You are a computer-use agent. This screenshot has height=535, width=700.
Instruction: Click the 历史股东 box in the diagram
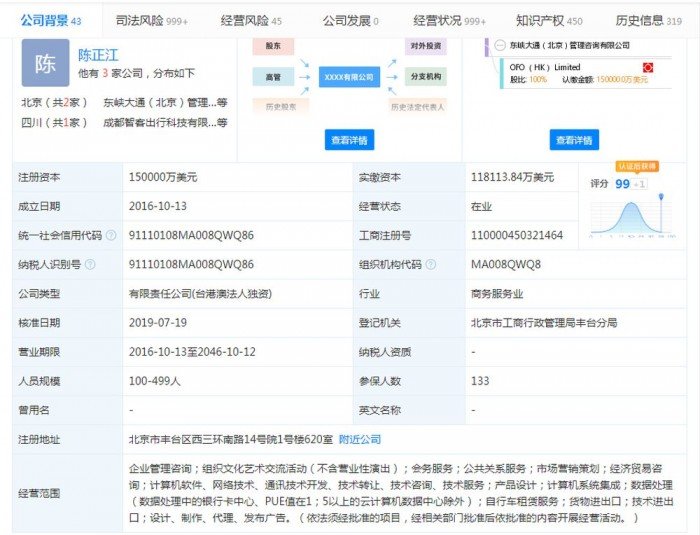tap(281, 107)
